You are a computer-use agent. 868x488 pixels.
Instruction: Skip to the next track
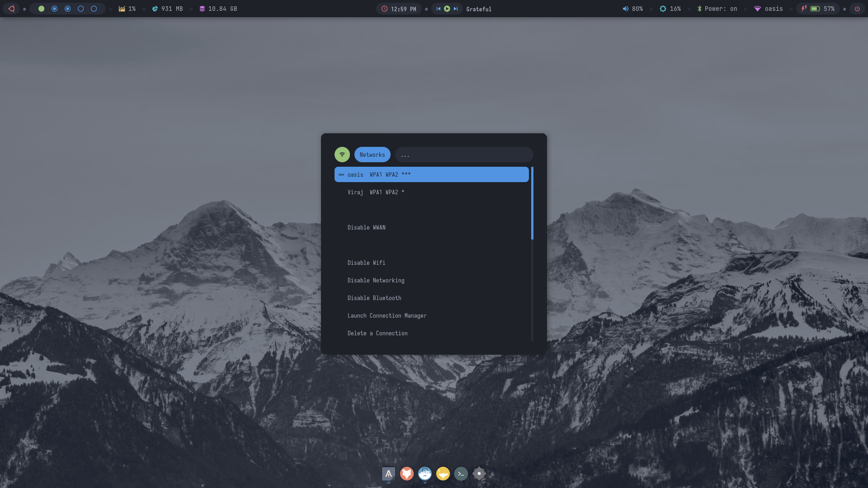click(x=456, y=9)
